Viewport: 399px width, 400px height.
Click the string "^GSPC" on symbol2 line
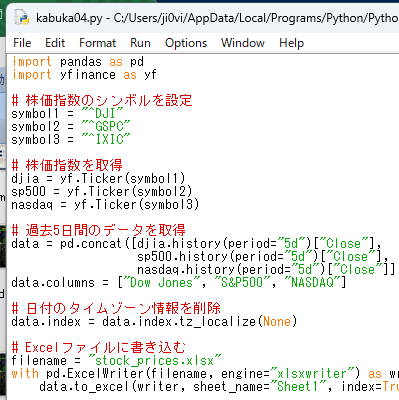[x=106, y=127]
